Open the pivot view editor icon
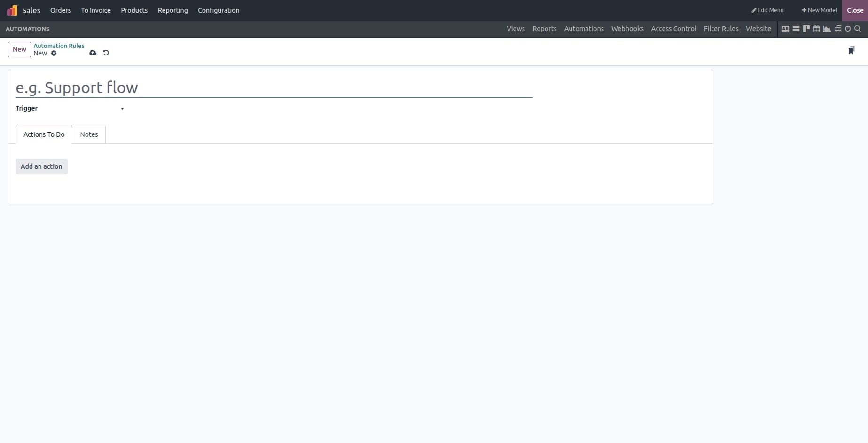The height and width of the screenshot is (443, 868). click(x=838, y=29)
